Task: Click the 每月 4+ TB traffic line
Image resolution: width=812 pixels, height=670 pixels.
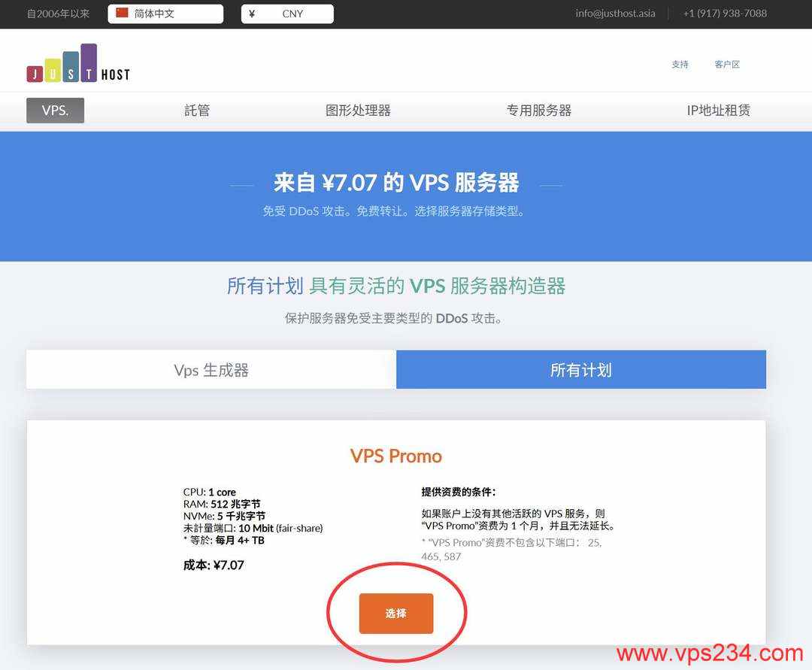Action: 224,540
